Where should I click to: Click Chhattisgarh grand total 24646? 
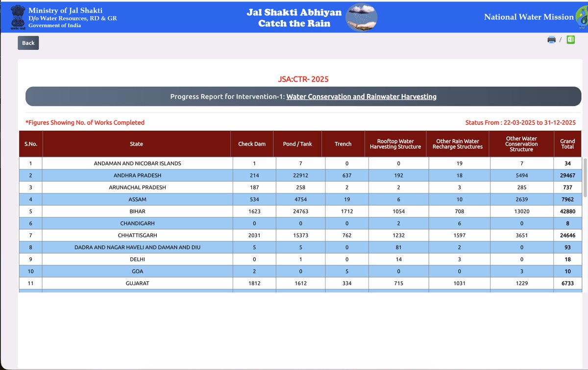(x=567, y=235)
